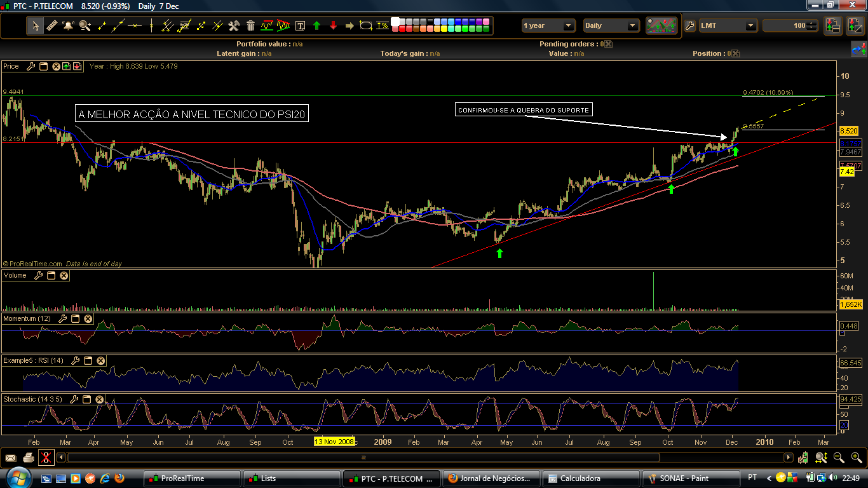
Task: Click the zoom in magnifier at bottom right
Action: [x=857, y=457]
